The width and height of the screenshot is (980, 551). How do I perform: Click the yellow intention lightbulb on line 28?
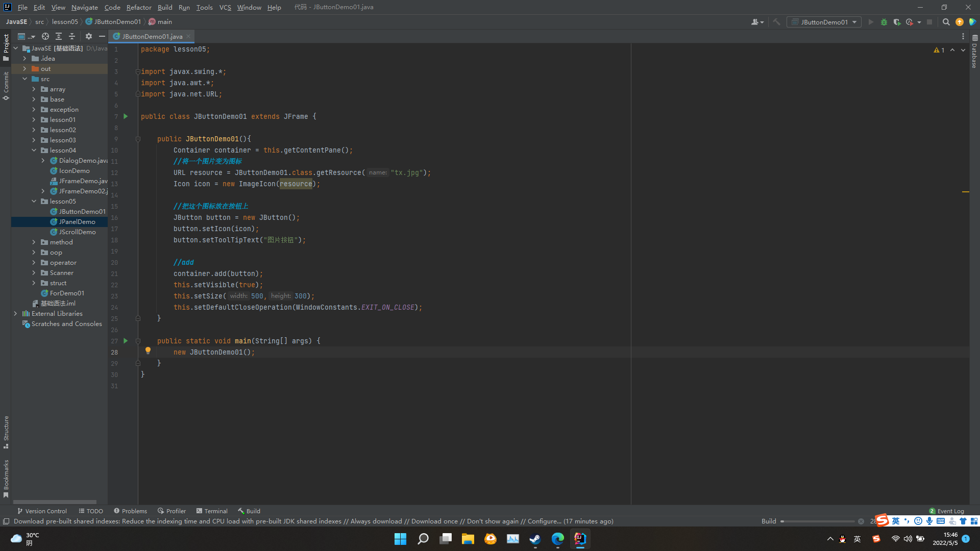(x=148, y=350)
